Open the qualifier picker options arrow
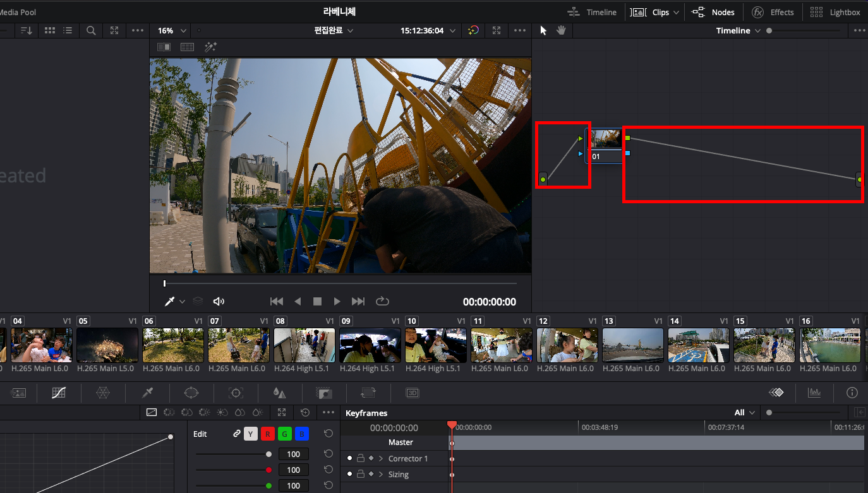The width and height of the screenshot is (868, 493). pyautogui.click(x=183, y=302)
